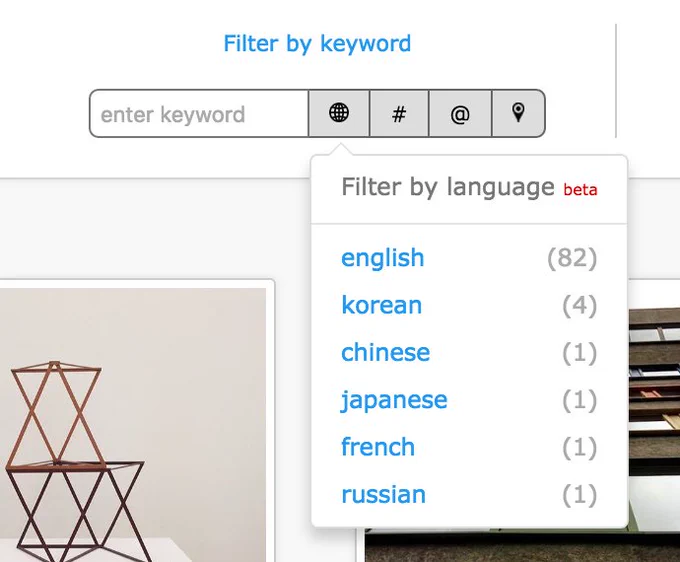
Task: Open the globe language filter icon
Action: [x=339, y=114]
